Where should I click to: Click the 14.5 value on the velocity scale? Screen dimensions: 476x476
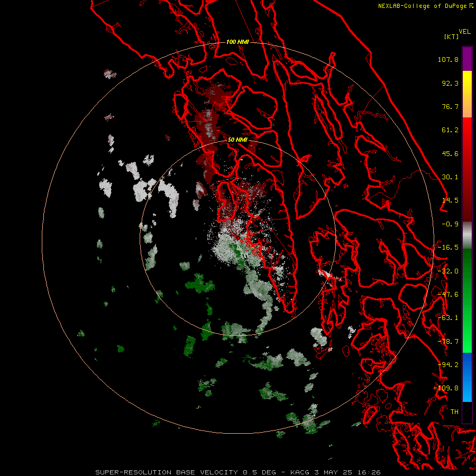coord(450,200)
